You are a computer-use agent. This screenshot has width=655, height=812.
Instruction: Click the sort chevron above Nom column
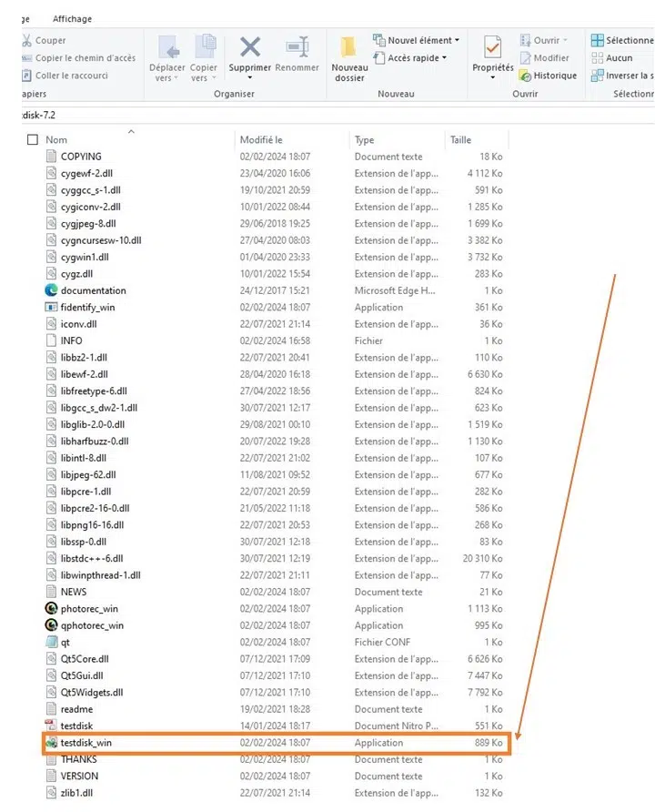(131, 131)
